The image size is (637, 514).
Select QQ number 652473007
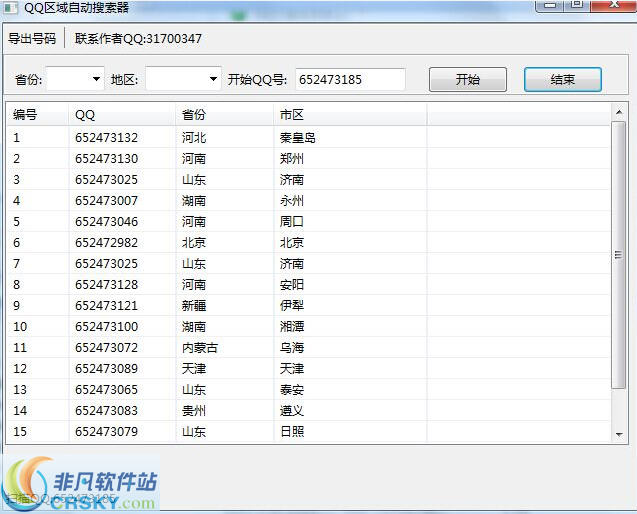pos(106,201)
